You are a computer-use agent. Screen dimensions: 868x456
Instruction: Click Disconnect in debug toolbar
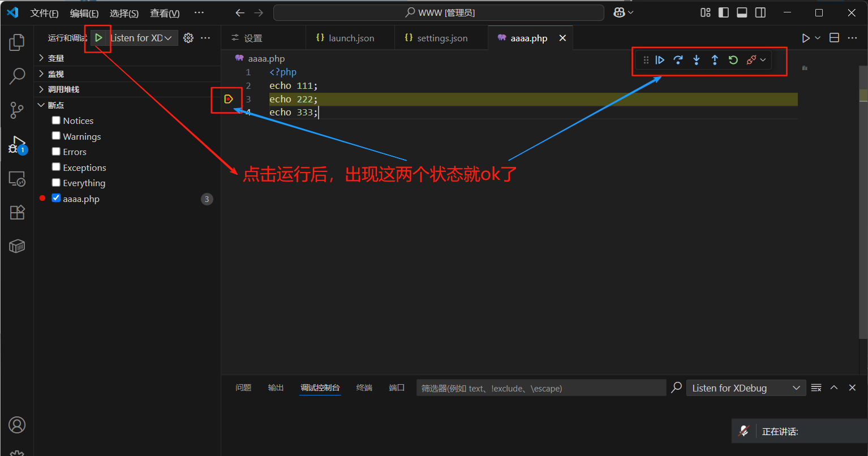(751, 60)
